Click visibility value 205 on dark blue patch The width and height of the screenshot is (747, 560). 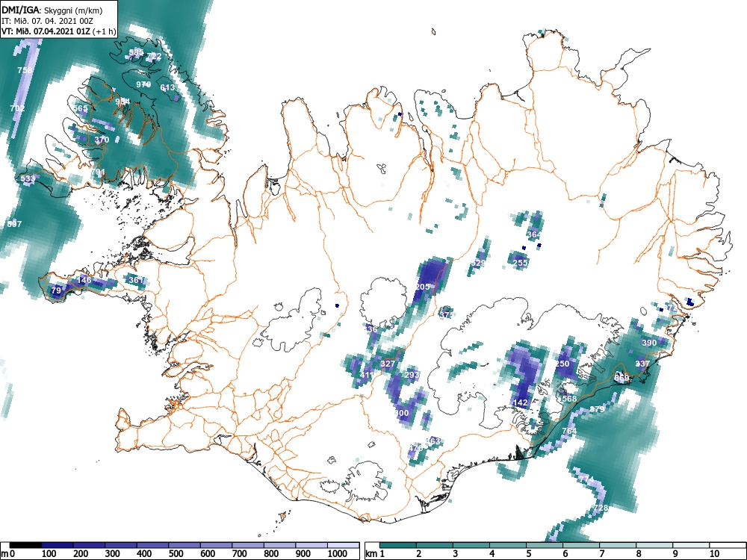point(423,287)
